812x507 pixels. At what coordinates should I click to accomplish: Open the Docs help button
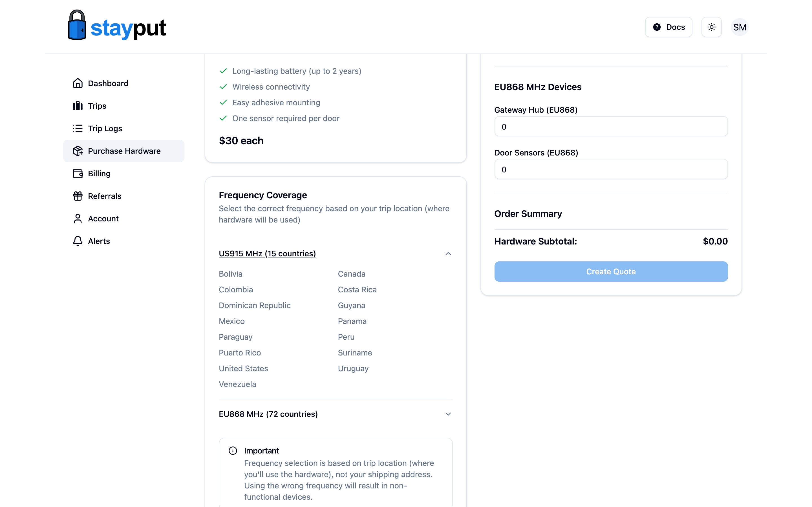[668, 27]
